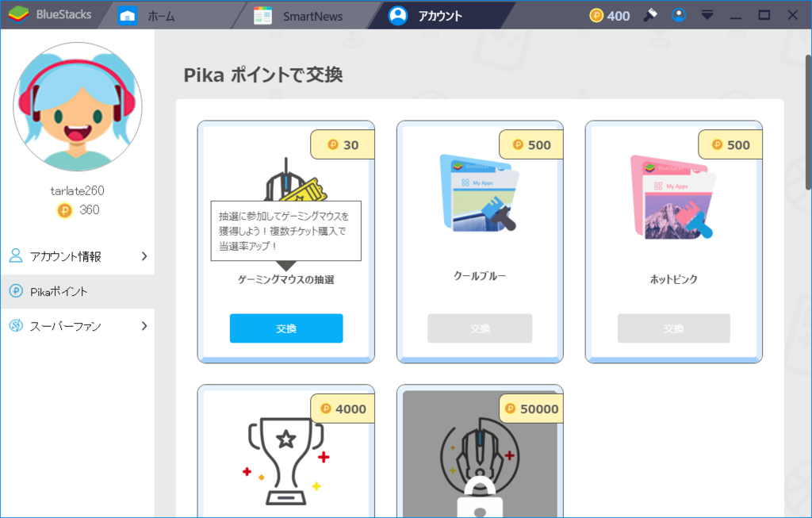
Task: Click クールブルー 500 points price tag
Action: coord(530,145)
